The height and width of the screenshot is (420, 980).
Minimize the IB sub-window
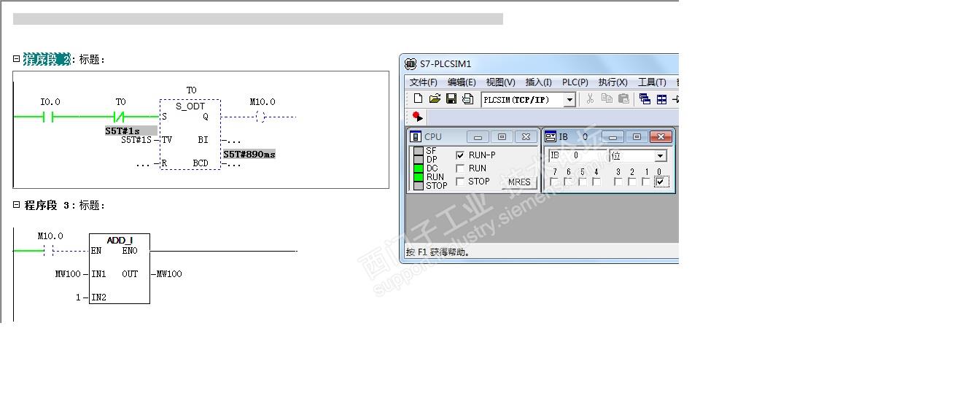(613, 136)
